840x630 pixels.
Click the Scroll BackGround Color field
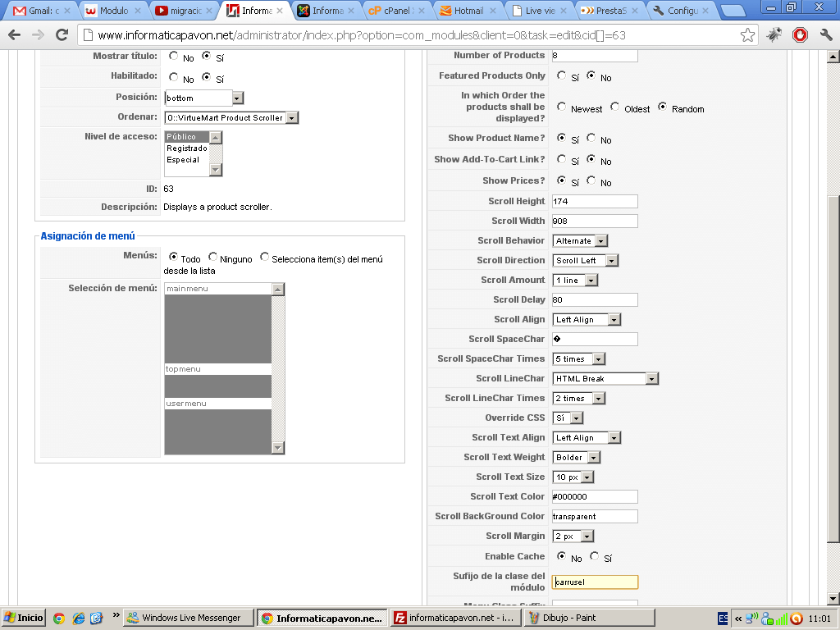pyautogui.click(x=595, y=517)
